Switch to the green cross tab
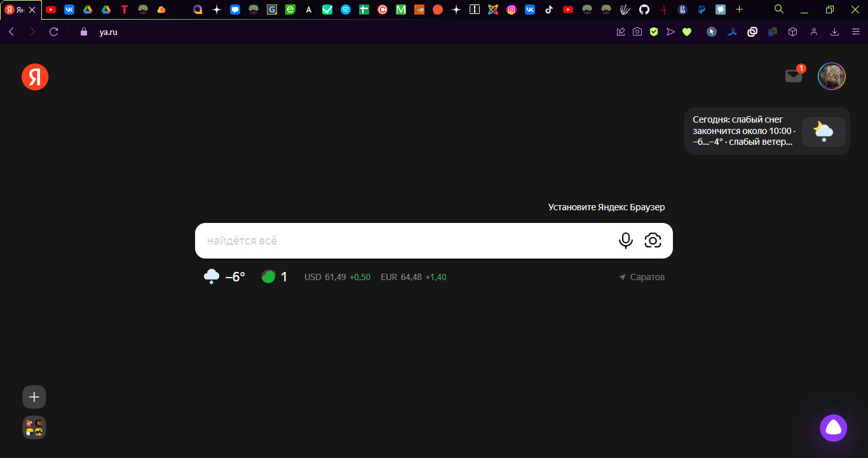This screenshot has width=868, height=458. tap(364, 10)
